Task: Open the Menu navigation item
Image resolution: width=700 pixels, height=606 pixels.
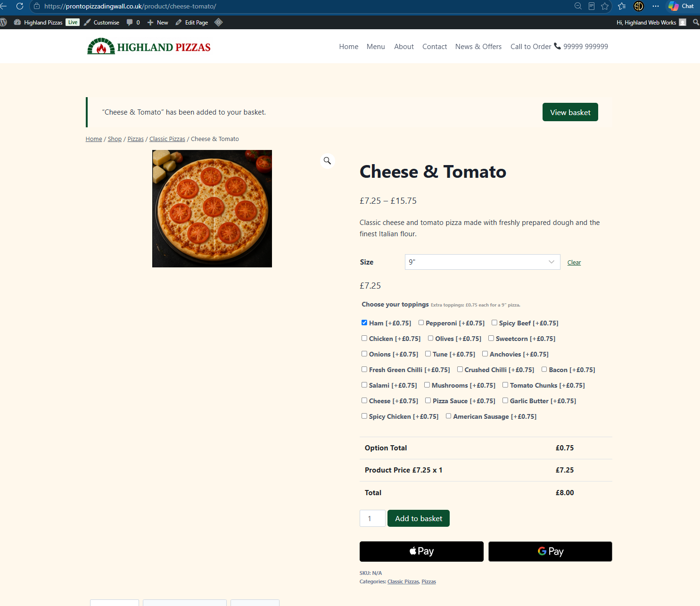Action: (376, 47)
